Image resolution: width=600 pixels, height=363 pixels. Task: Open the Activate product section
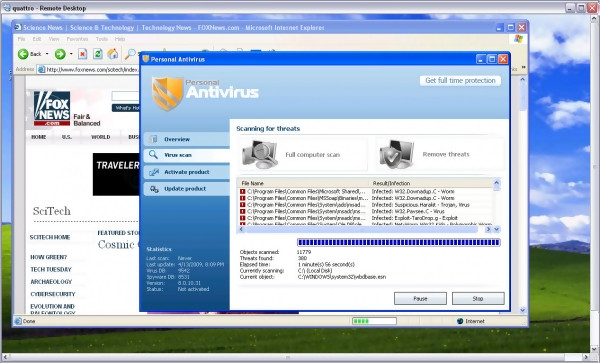pyautogui.click(x=187, y=172)
